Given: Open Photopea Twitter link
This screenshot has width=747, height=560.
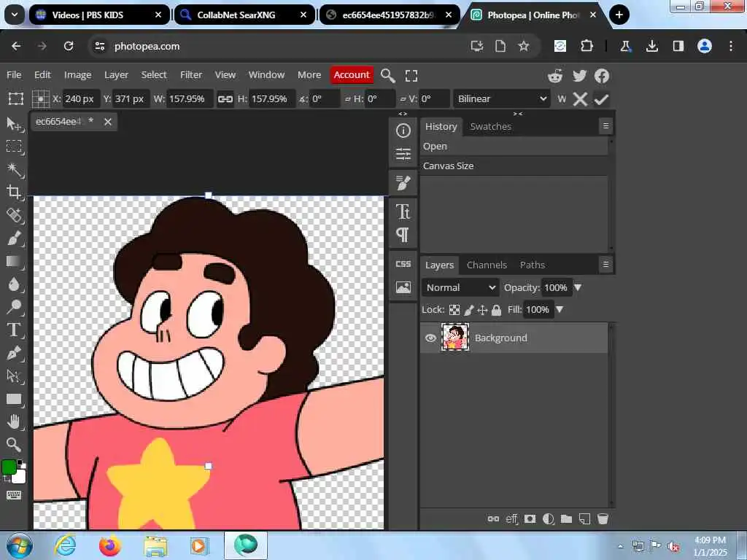Looking at the screenshot, I should tap(579, 76).
